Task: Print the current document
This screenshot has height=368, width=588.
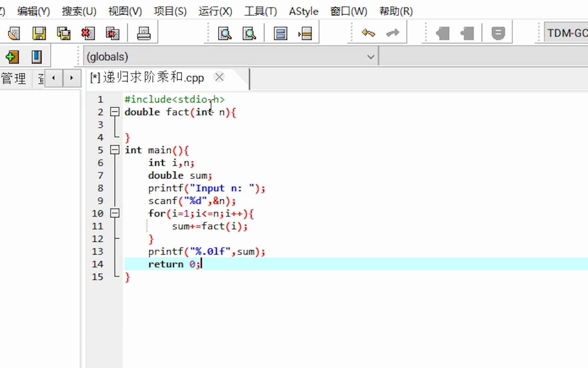Action: pyautogui.click(x=144, y=33)
